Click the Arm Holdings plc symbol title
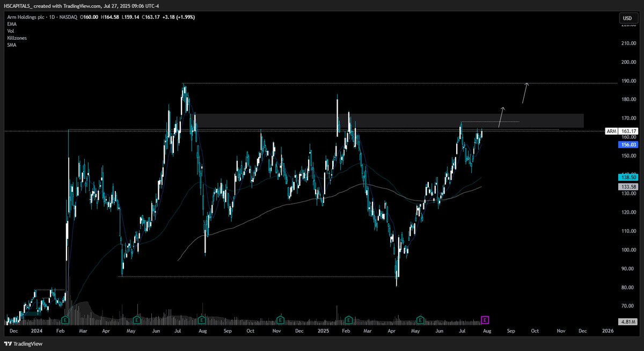 [x=25, y=17]
